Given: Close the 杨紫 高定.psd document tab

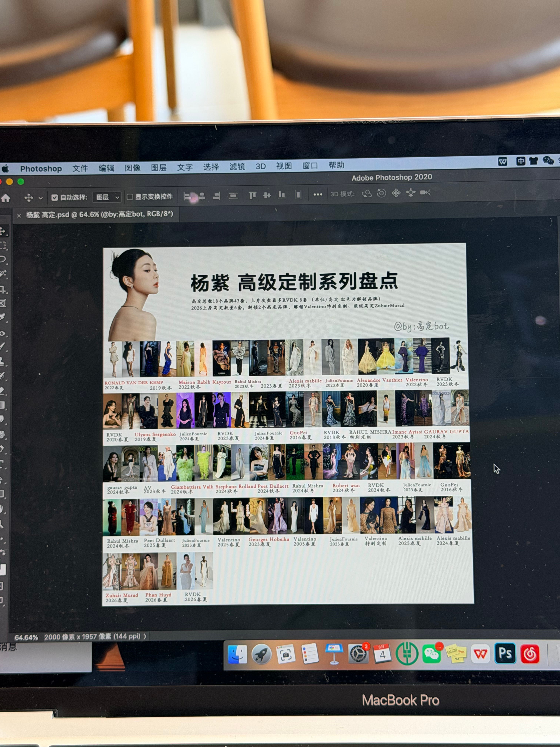Looking at the screenshot, I should click(x=19, y=215).
